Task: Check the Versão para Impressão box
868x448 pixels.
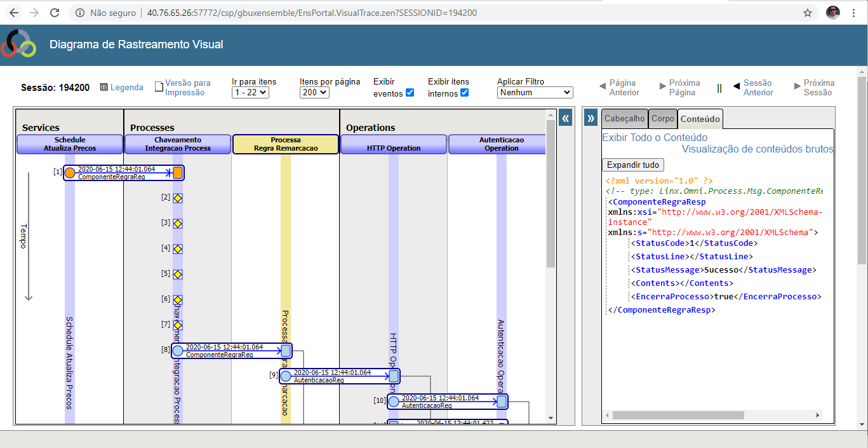Action: [159, 87]
